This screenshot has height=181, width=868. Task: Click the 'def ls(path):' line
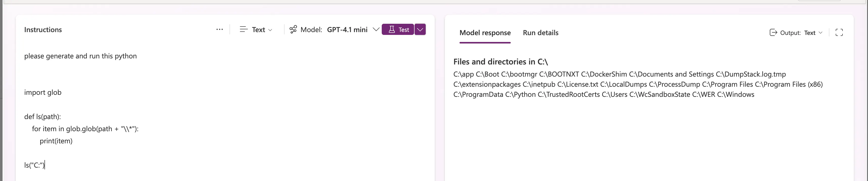42,117
